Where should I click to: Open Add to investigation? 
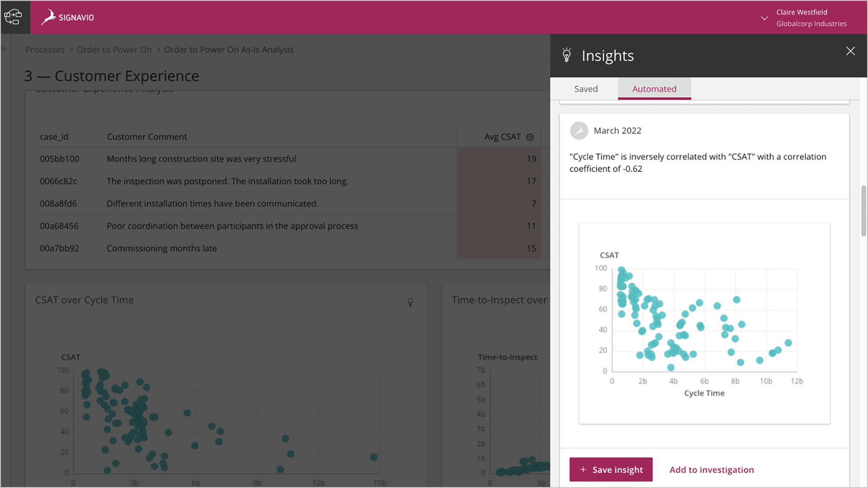point(711,469)
